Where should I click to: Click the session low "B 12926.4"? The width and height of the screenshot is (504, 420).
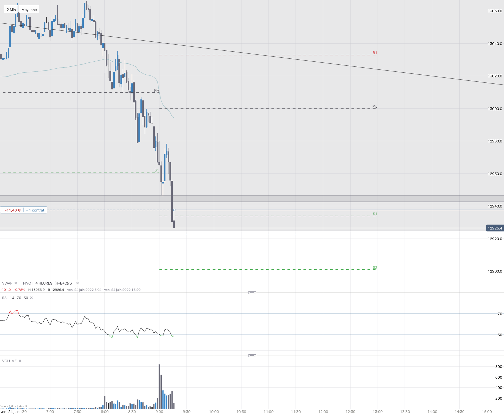click(56, 290)
